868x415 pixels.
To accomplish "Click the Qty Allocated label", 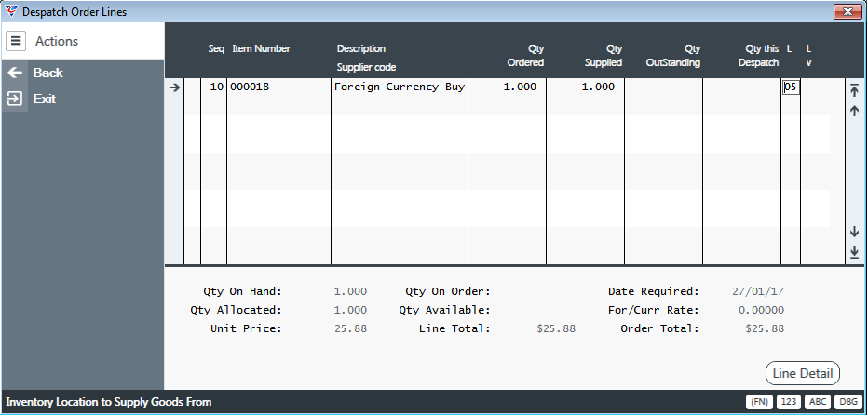I will pos(237,310).
